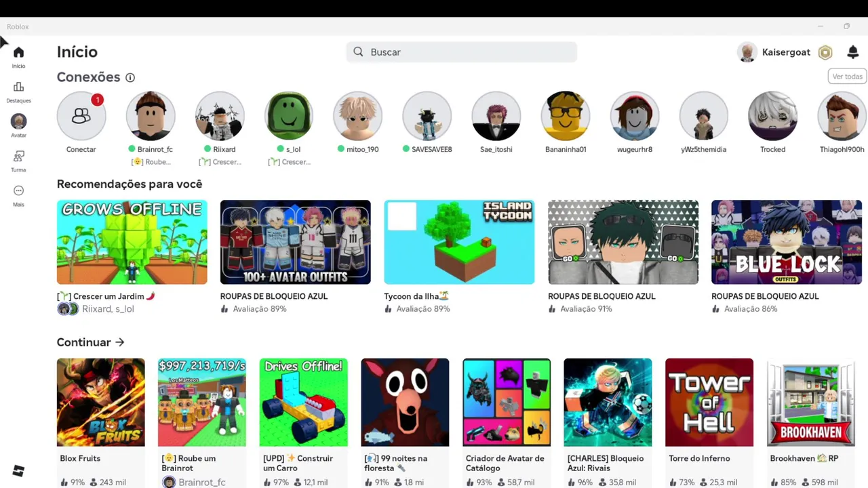Click the Buscar search field
Screen dimensions: 868x488
(462, 52)
